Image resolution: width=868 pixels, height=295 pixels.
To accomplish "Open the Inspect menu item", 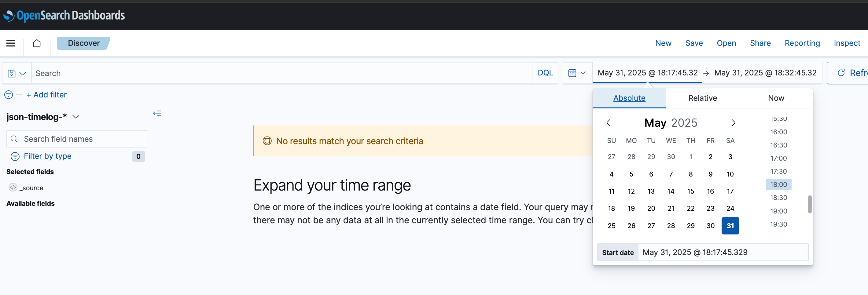I will [x=847, y=43].
